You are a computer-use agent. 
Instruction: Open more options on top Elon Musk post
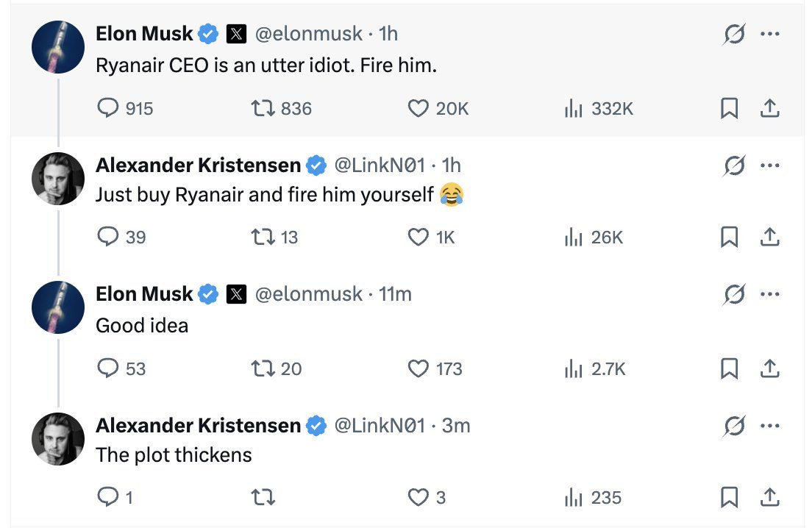[769, 34]
